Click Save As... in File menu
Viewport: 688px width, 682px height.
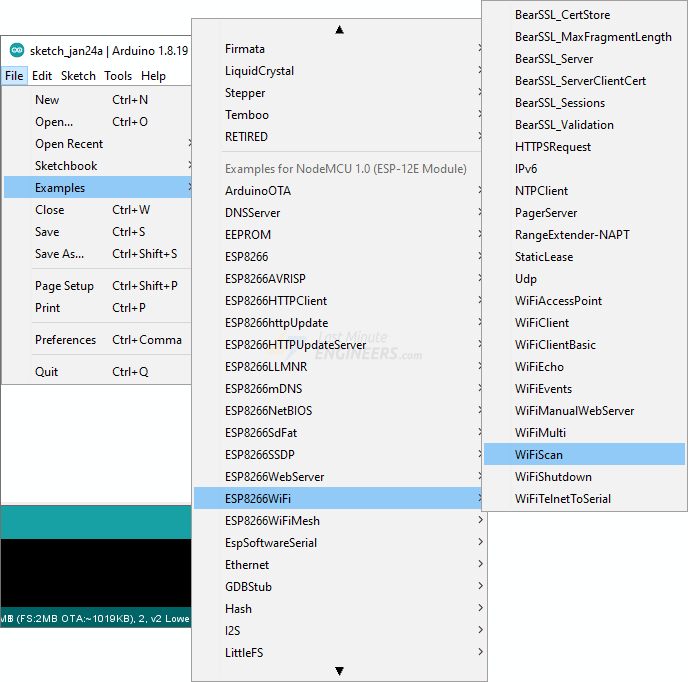[x=59, y=254]
